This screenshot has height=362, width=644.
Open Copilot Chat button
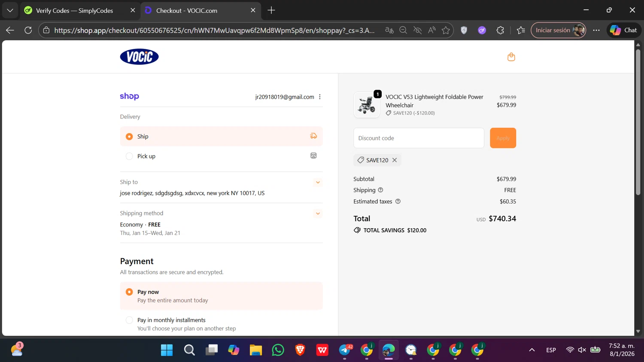point(624,30)
